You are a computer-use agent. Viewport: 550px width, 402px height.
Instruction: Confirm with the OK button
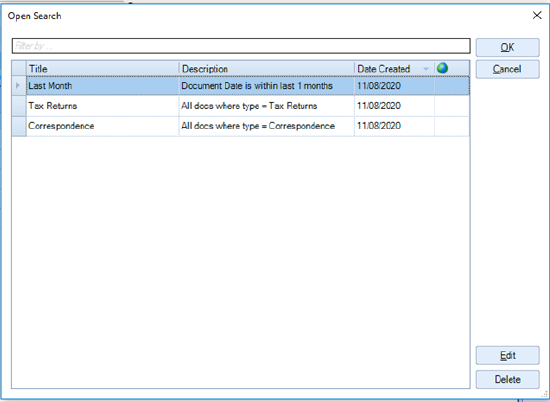pos(507,47)
